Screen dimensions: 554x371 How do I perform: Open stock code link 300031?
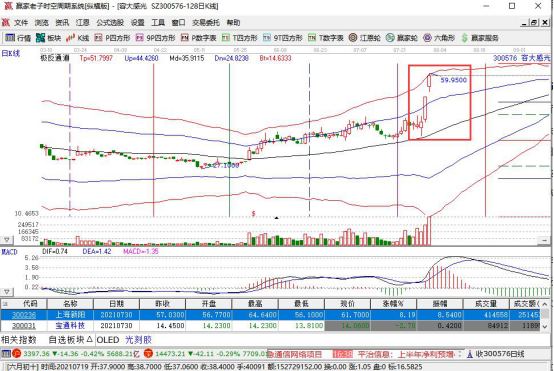[24, 325]
